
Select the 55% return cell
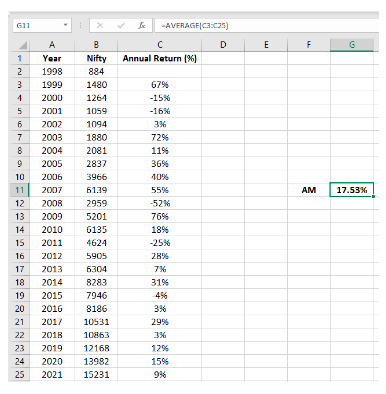(x=160, y=190)
